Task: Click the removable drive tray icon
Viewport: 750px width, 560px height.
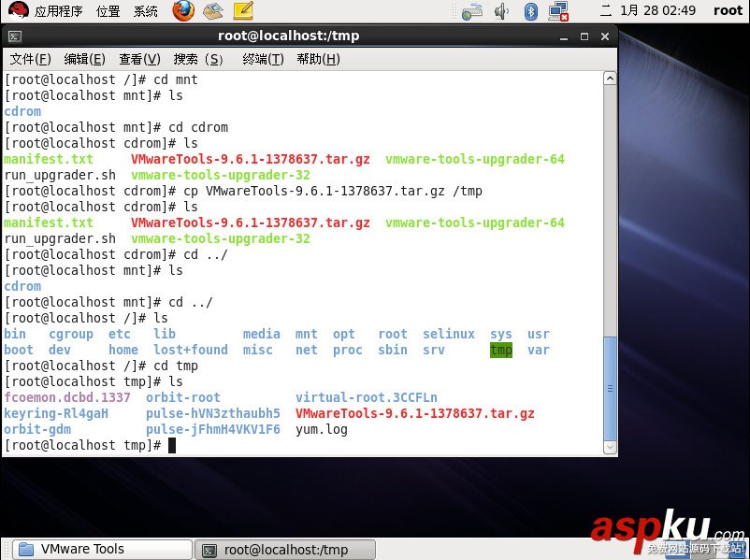Action: point(472,11)
